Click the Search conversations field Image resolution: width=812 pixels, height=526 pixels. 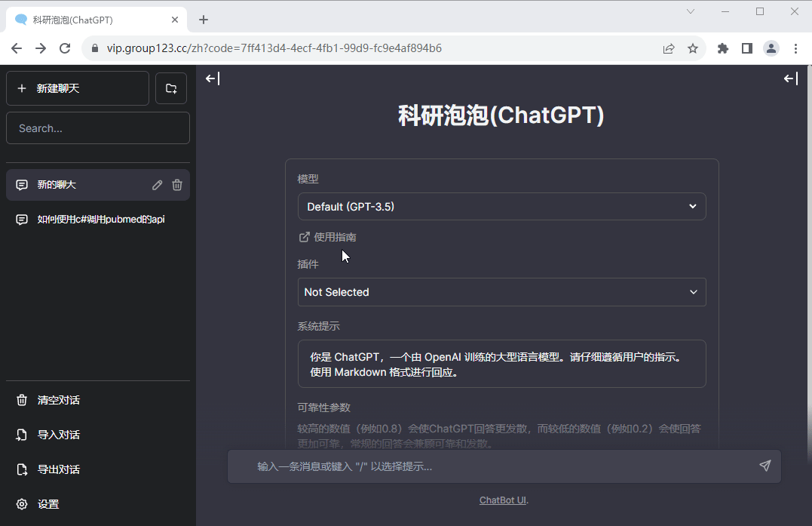(97, 128)
